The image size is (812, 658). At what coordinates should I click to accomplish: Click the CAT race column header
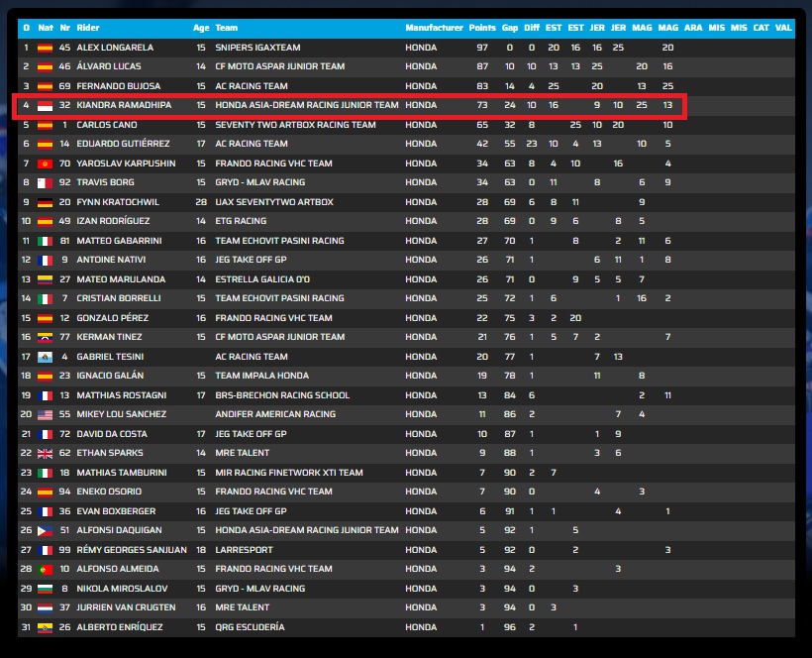click(x=761, y=28)
